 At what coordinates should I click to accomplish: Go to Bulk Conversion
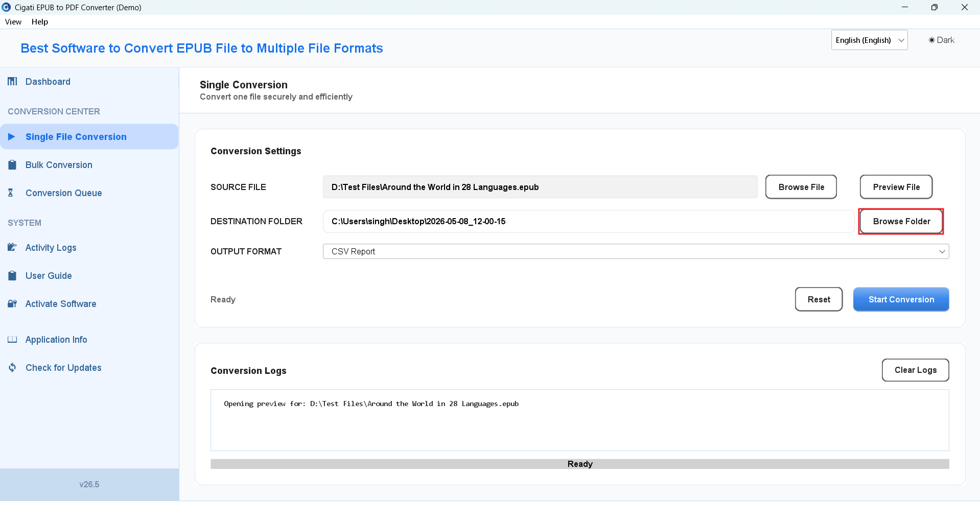coord(89,165)
